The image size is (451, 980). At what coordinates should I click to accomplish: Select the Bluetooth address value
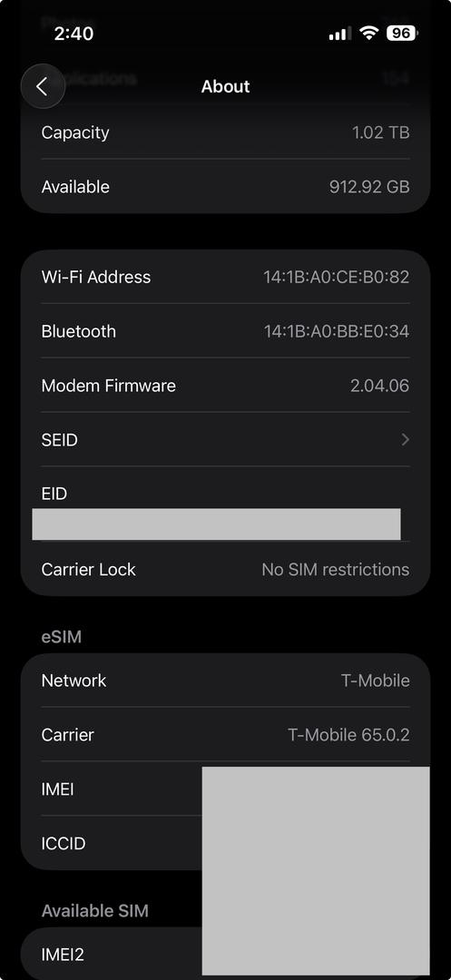(x=336, y=331)
